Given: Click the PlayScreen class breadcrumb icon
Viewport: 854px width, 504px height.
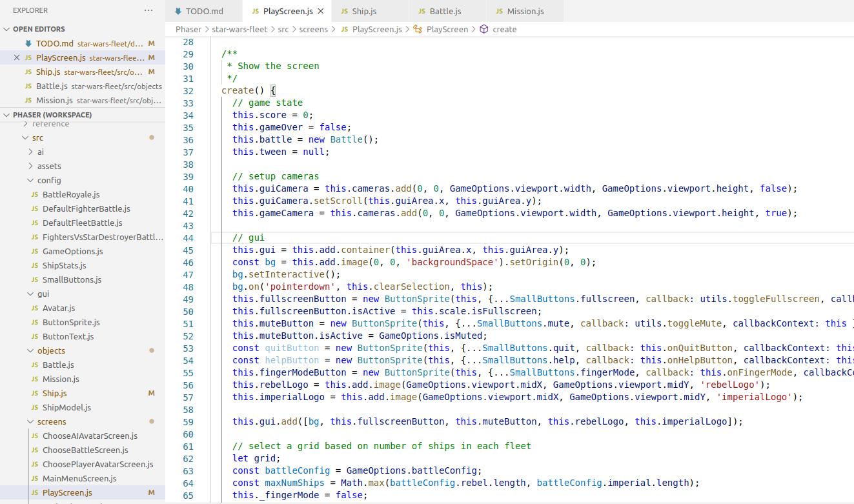Looking at the screenshot, I should pyautogui.click(x=418, y=29).
